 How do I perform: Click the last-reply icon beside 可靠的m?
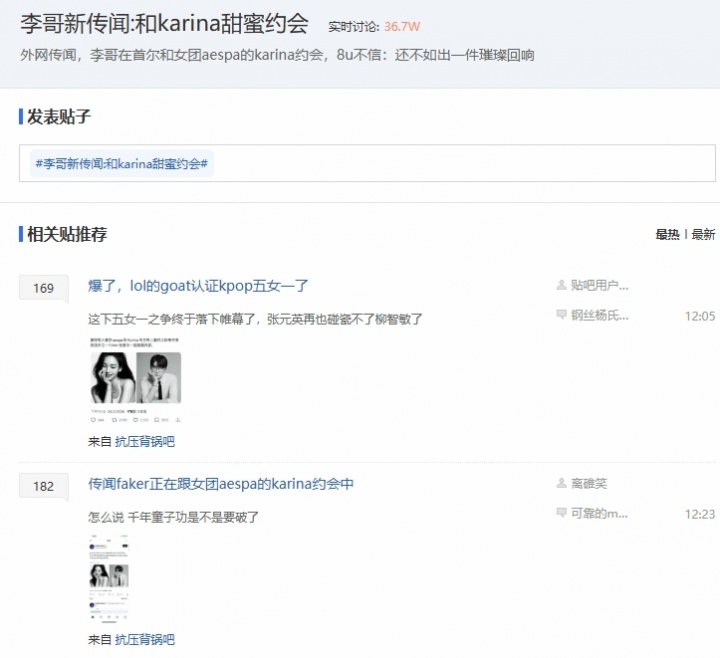[561, 514]
